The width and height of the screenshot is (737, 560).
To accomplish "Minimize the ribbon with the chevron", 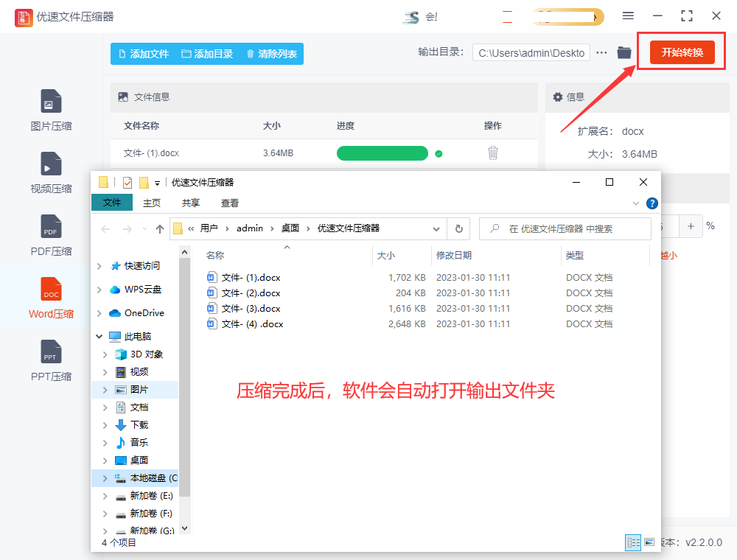I will pyautogui.click(x=635, y=203).
